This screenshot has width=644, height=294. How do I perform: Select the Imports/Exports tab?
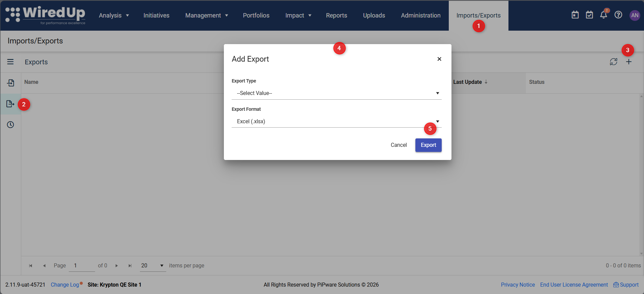pos(478,15)
